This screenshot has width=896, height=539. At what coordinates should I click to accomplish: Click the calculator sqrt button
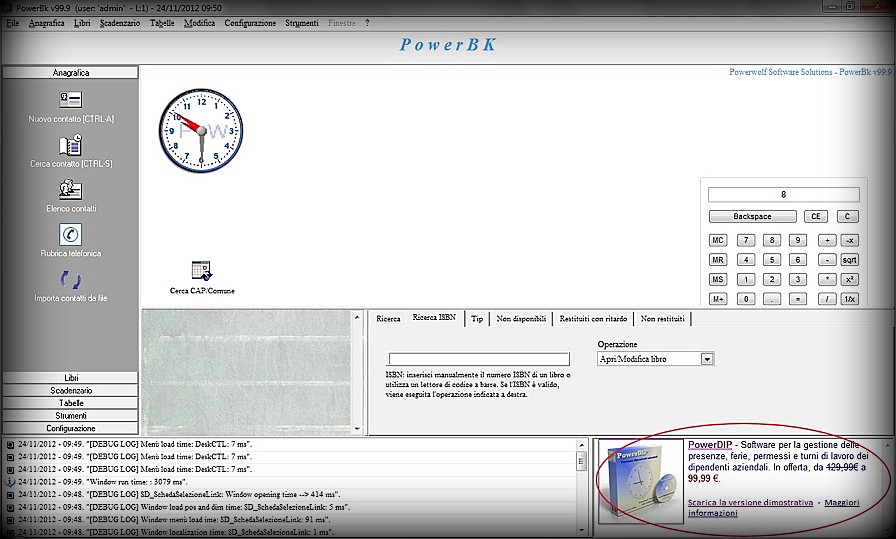click(x=850, y=260)
